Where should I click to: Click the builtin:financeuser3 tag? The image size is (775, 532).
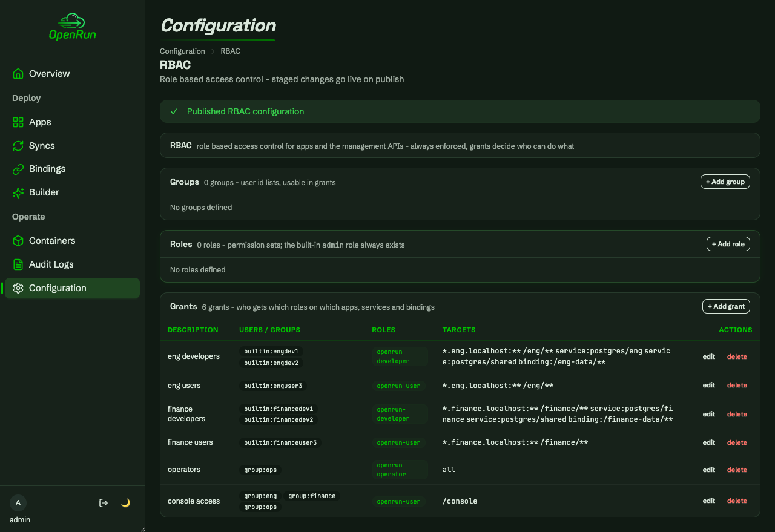click(280, 442)
